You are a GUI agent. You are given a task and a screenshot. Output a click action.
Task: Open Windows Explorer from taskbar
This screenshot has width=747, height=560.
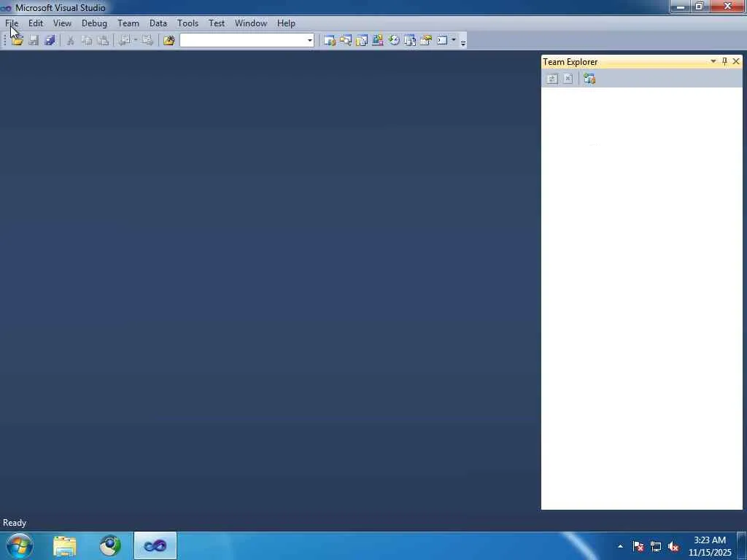[x=65, y=545]
